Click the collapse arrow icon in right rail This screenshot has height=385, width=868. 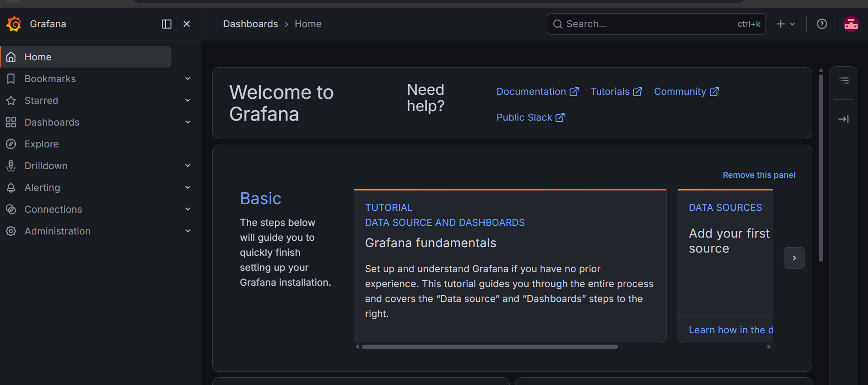[x=844, y=119]
